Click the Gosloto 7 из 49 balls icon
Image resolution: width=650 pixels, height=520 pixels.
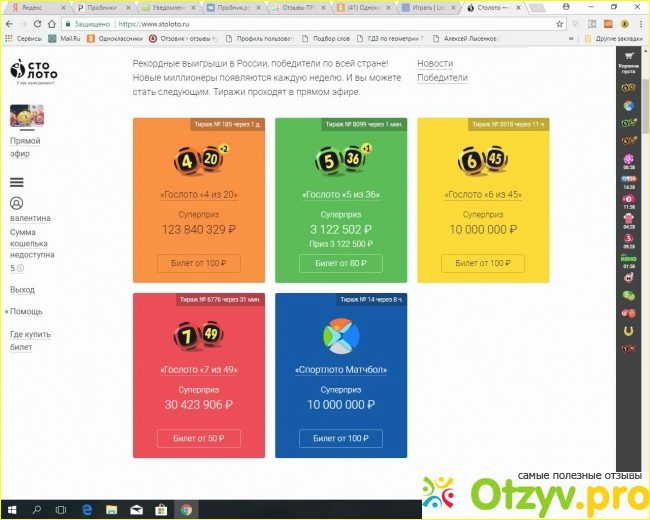coord(198,333)
